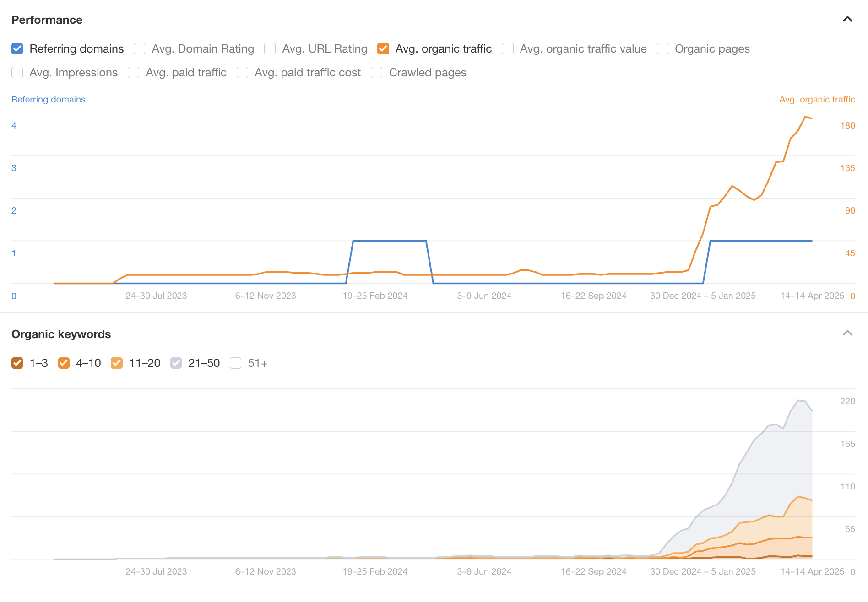The width and height of the screenshot is (868, 602).
Task: Click the Avg. organic traffic axis label
Action: tap(817, 99)
